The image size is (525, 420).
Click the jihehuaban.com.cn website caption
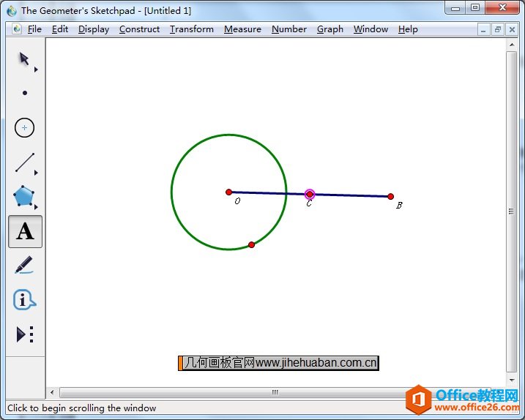click(279, 362)
